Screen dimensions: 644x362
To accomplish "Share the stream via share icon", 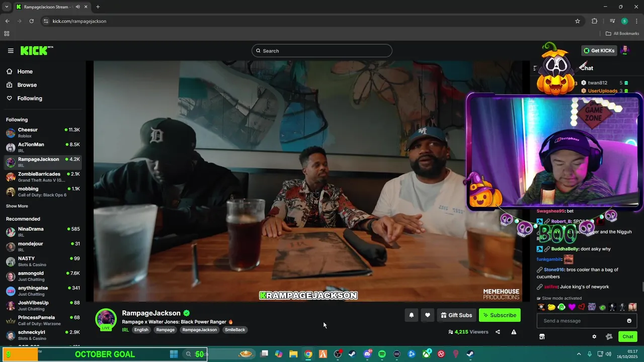I will point(498,332).
